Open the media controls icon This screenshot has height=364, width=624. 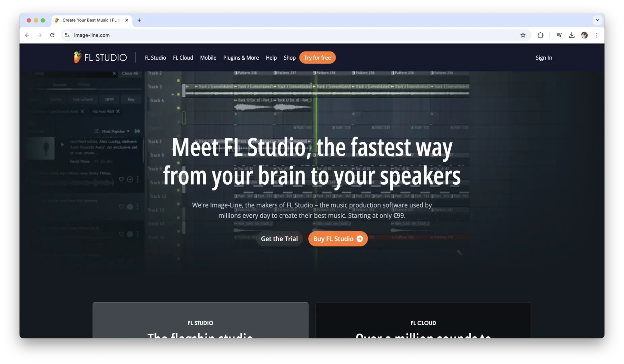(559, 35)
